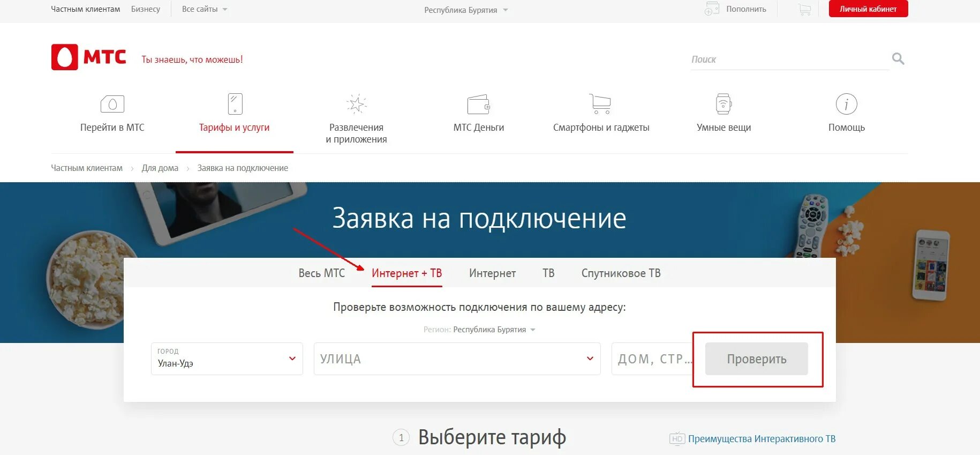Open Развлечения и приложения menu item

(356, 133)
